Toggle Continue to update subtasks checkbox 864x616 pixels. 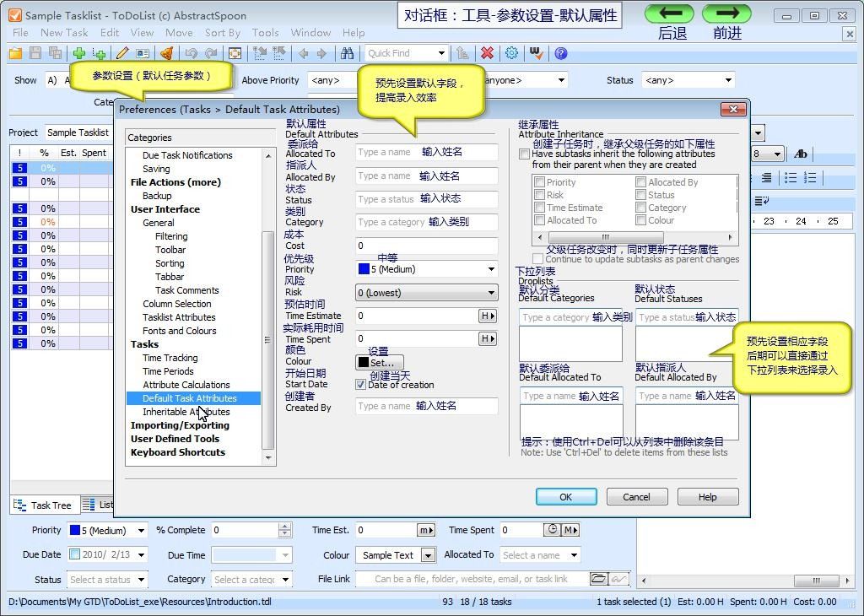click(x=537, y=259)
